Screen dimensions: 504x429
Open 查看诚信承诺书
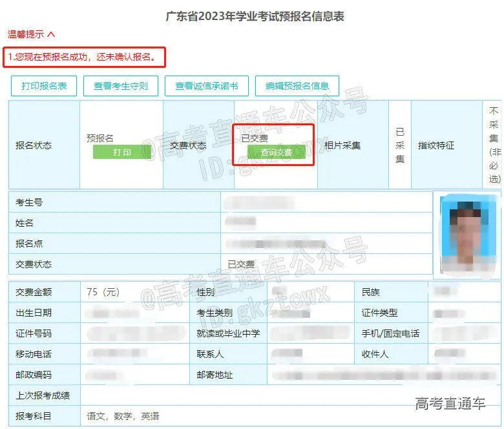pos(207,86)
